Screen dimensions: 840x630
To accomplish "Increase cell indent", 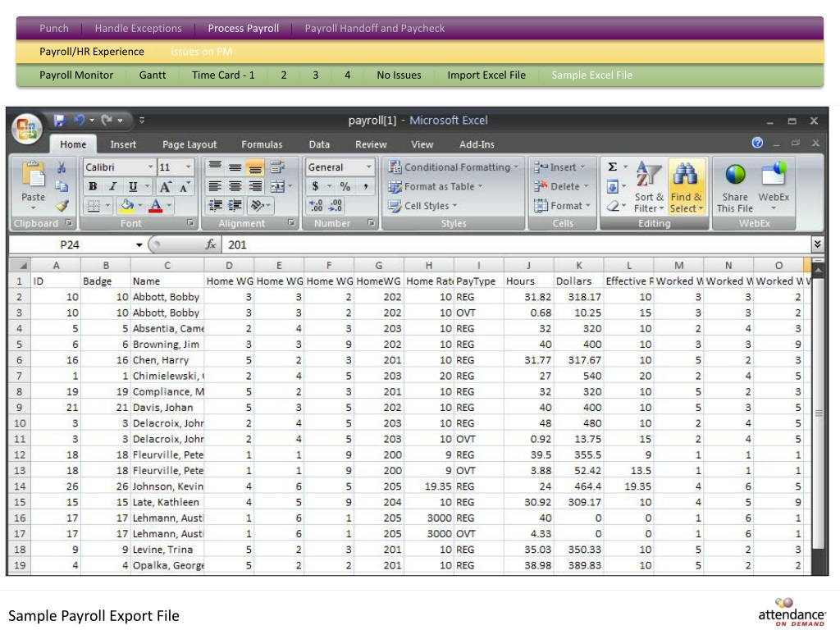I will point(235,206).
